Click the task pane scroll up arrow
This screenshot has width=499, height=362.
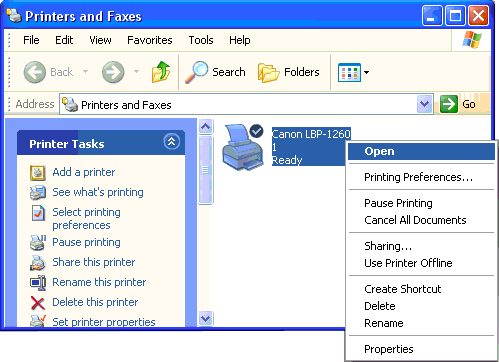tap(206, 126)
